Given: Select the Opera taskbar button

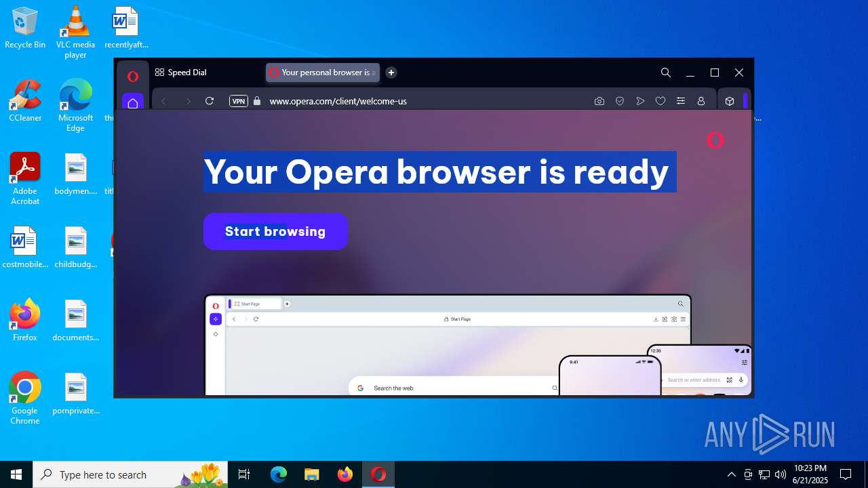Looking at the screenshot, I should click(378, 474).
